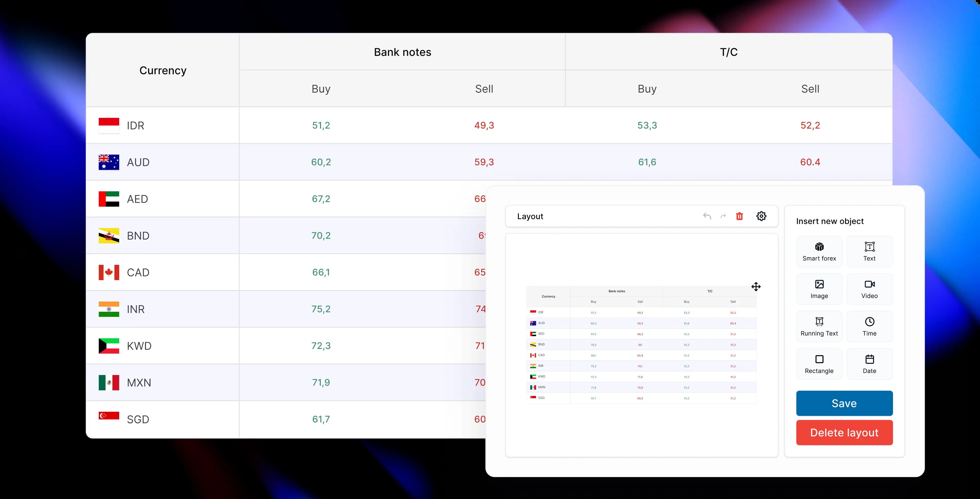Click the Currency column header

click(x=163, y=70)
